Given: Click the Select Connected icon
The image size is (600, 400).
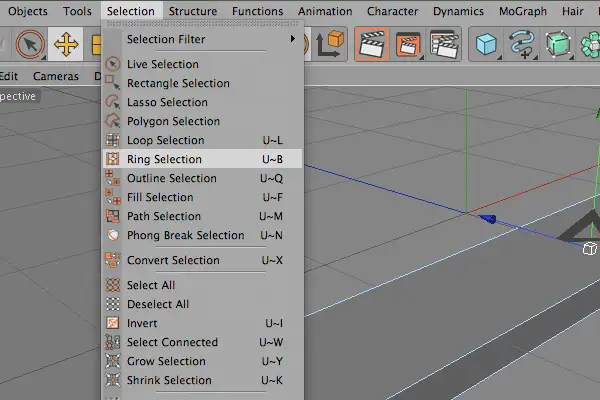Looking at the screenshot, I should (112, 342).
